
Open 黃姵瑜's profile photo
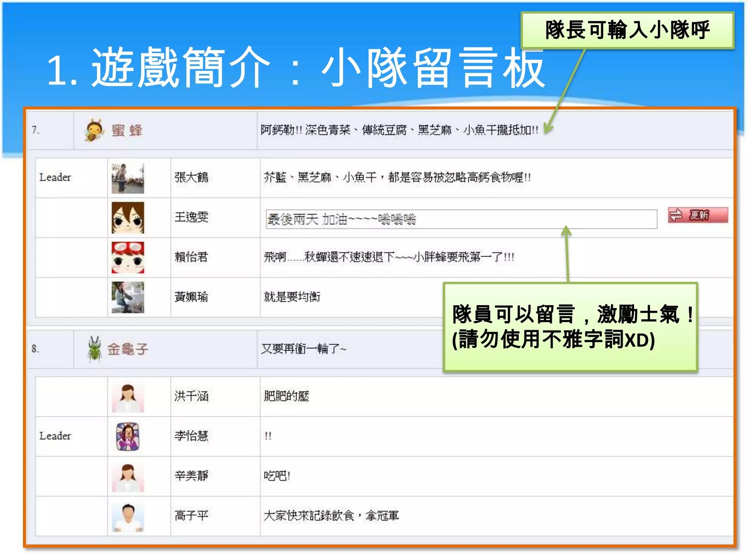(x=128, y=297)
